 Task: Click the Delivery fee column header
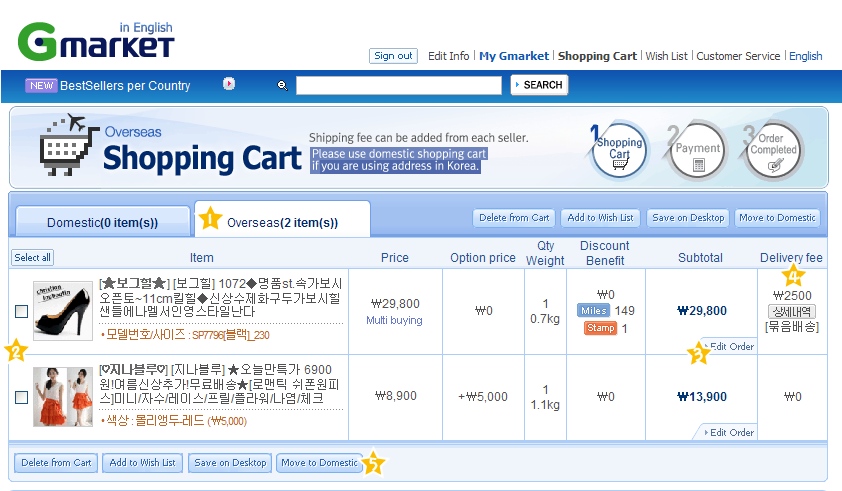click(x=791, y=257)
